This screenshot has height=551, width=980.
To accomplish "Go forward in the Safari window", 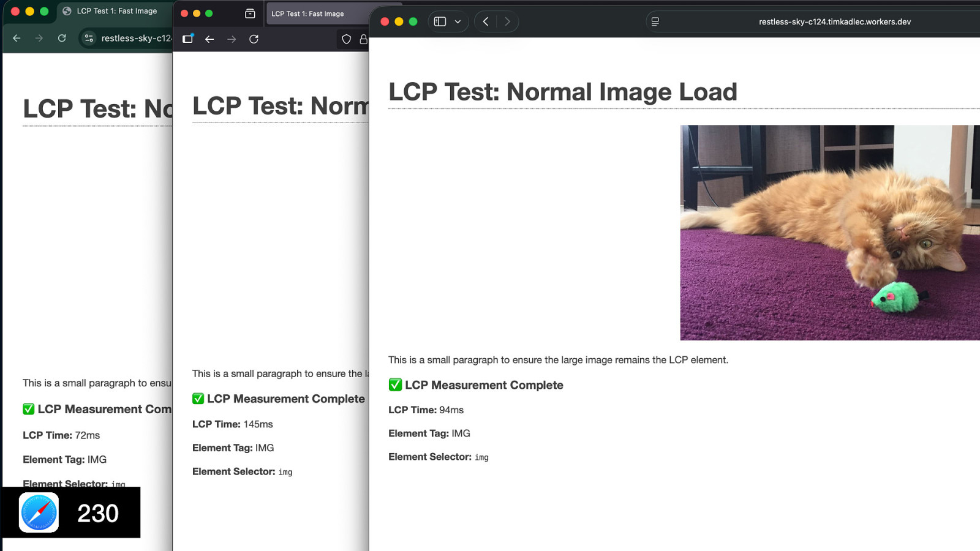I will point(507,21).
